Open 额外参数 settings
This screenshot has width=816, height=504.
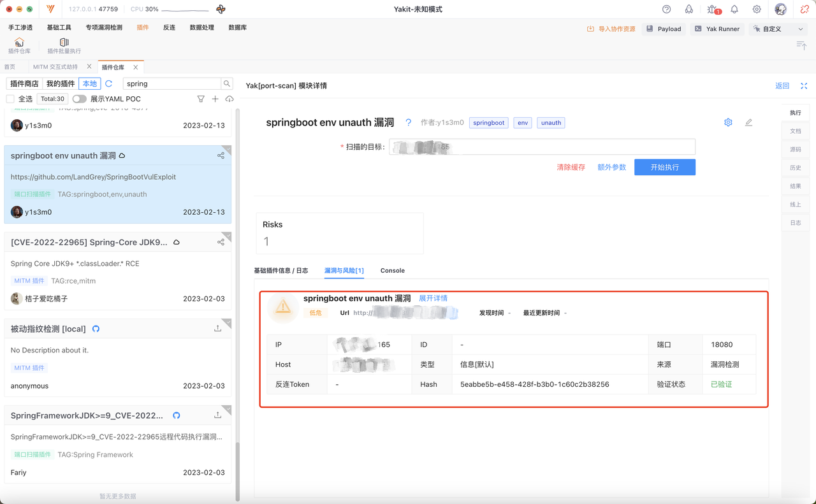pos(611,167)
